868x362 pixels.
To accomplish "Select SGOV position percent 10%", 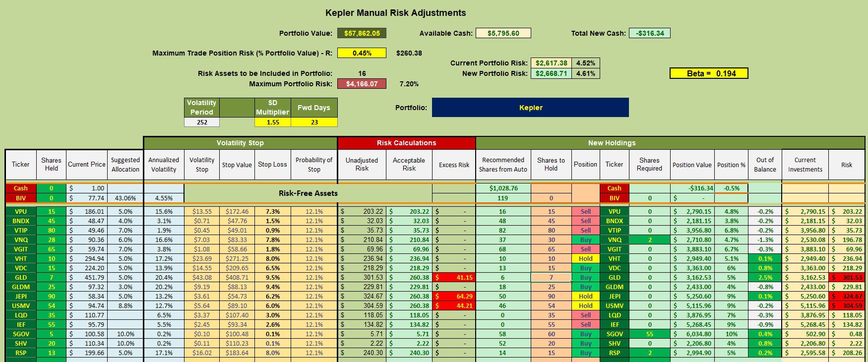I will tap(731, 334).
